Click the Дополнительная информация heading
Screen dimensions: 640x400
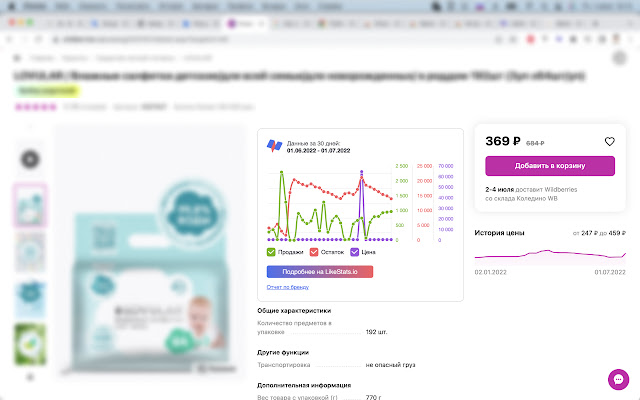304,385
